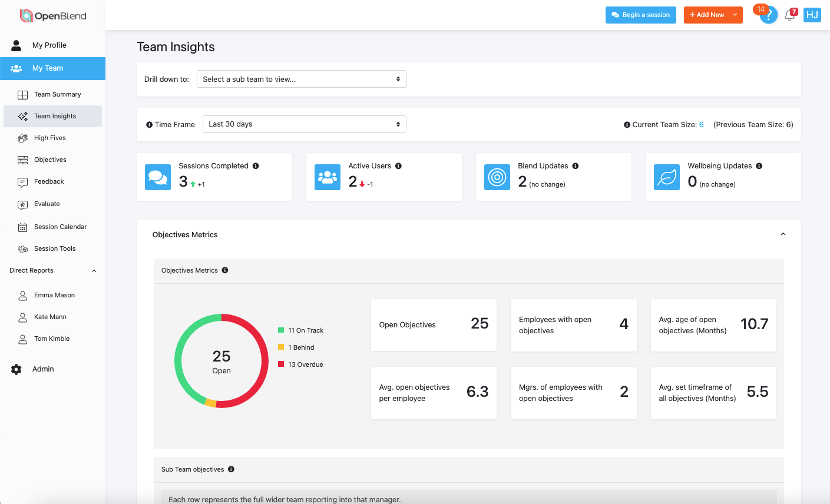Click the Mgrs. of employees card
This screenshot has height=504, width=830.
574,393
